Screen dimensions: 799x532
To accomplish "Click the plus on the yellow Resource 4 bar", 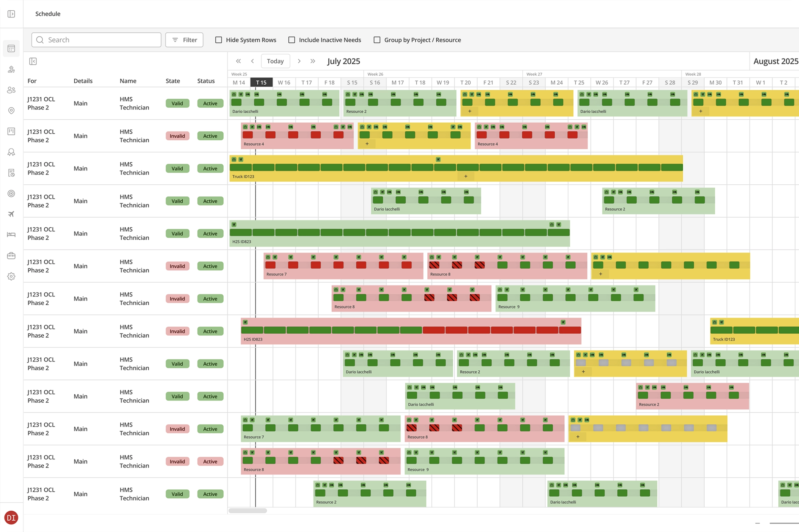I will pyautogui.click(x=367, y=144).
